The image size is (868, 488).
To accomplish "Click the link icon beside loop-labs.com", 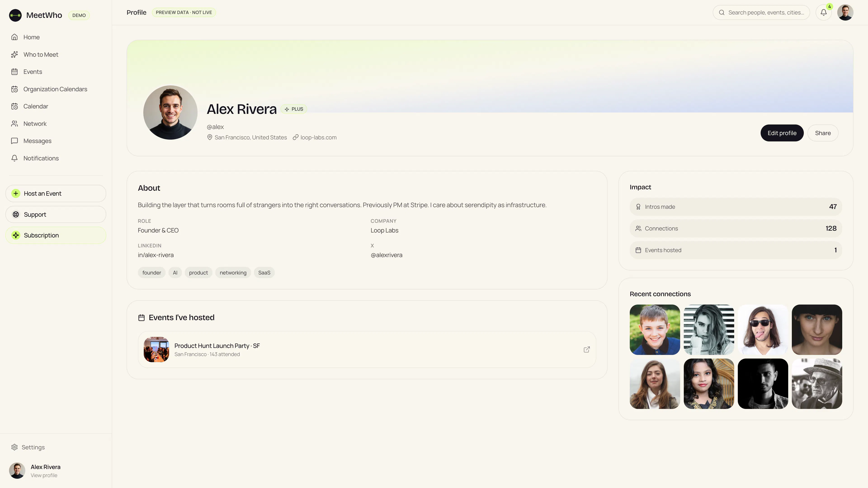I will [295, 137].
